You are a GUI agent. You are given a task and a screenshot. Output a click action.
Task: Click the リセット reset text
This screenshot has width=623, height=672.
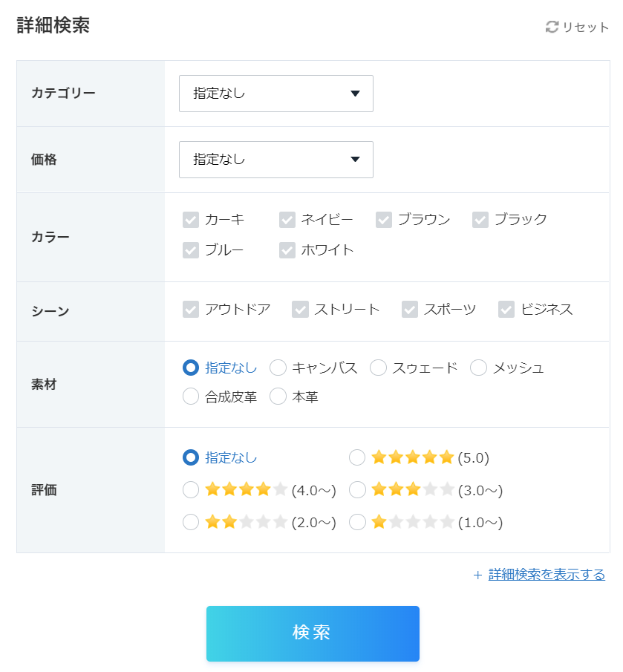pos(585,27)
